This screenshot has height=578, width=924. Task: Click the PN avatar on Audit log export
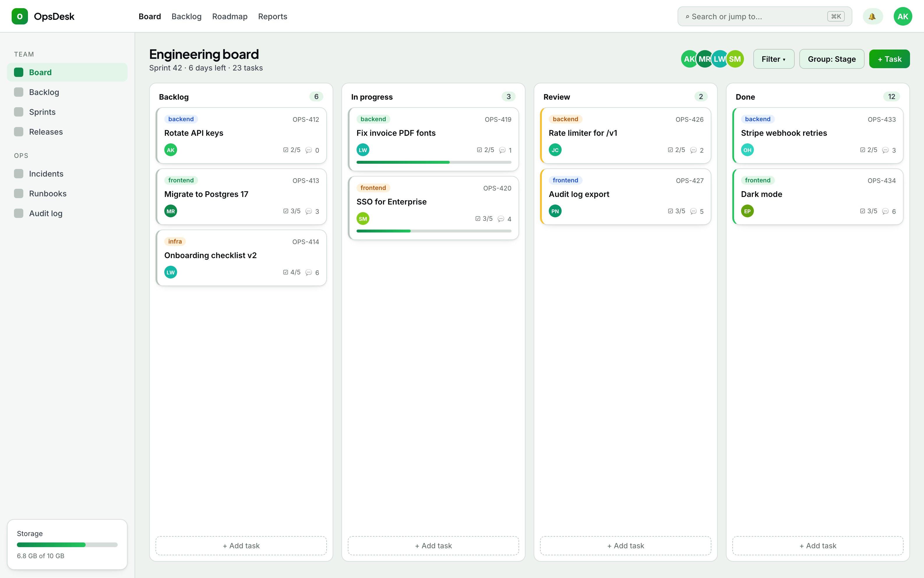pyautogui.click(x=555, y=211)
